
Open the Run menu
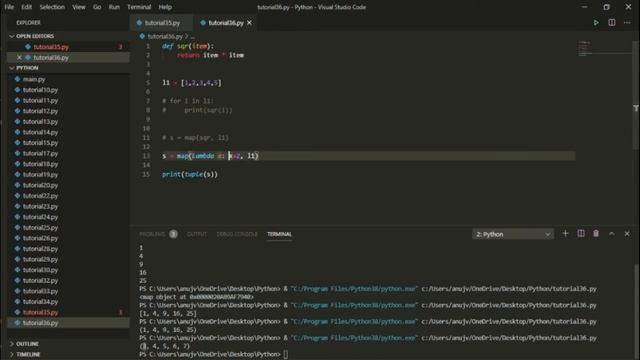(x=114, y=7)
